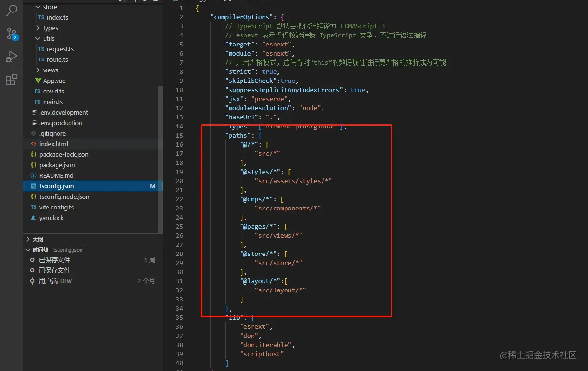The height and width of the screenshot is (371, 588).
Task: Expand the types folder chevron
Action: pos(38,28)
